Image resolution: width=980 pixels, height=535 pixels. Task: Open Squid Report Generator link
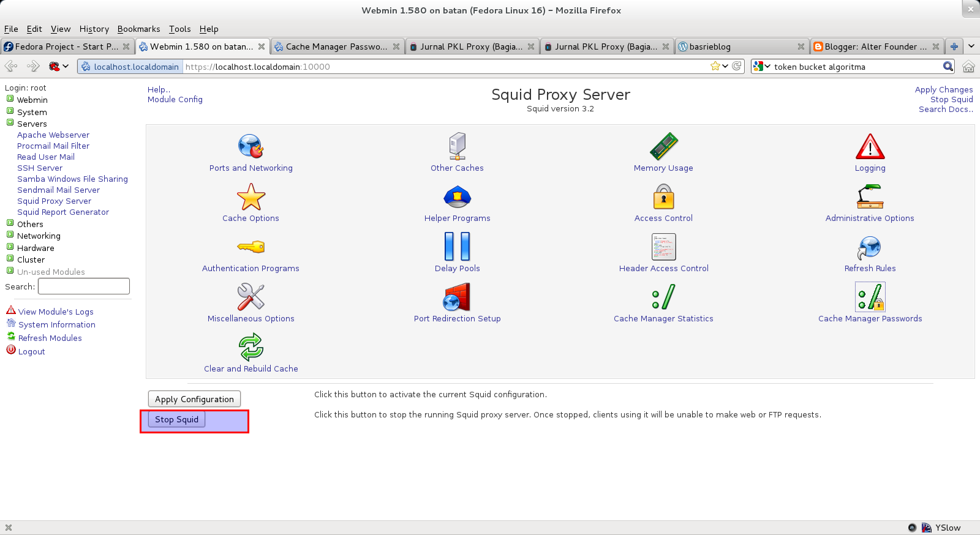point(63,212)
